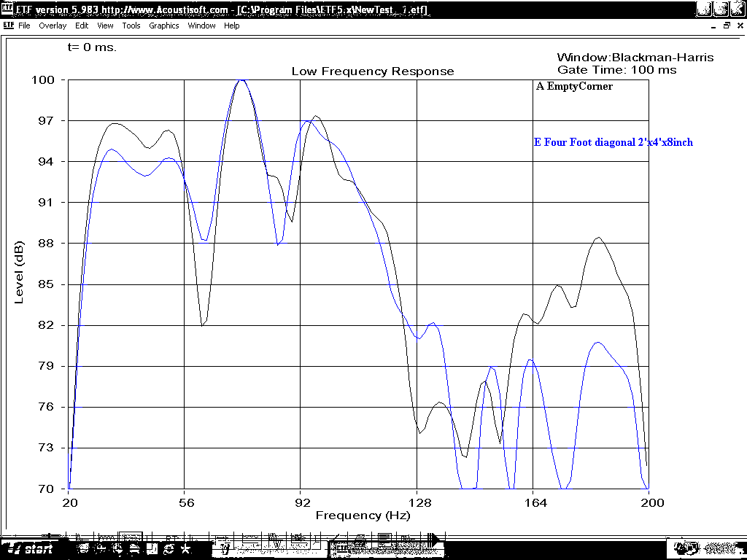747x560 pixels.
Task: Open the Overlay menu
Action: point(53,26)
